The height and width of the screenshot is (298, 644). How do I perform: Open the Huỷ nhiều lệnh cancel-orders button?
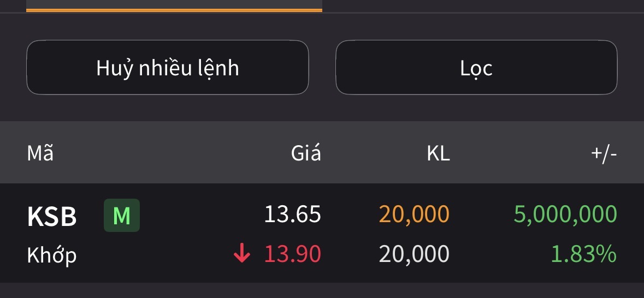click(168, 67)
